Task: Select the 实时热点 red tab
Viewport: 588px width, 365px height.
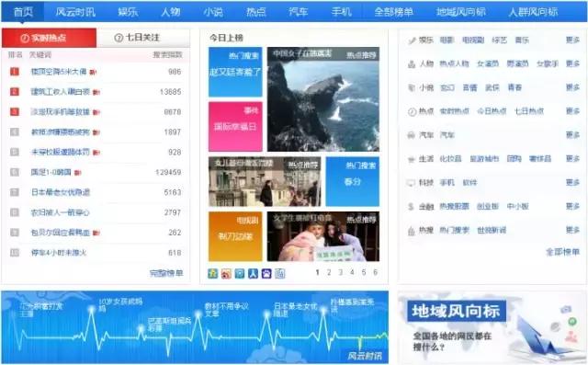Action: point(49,38)
